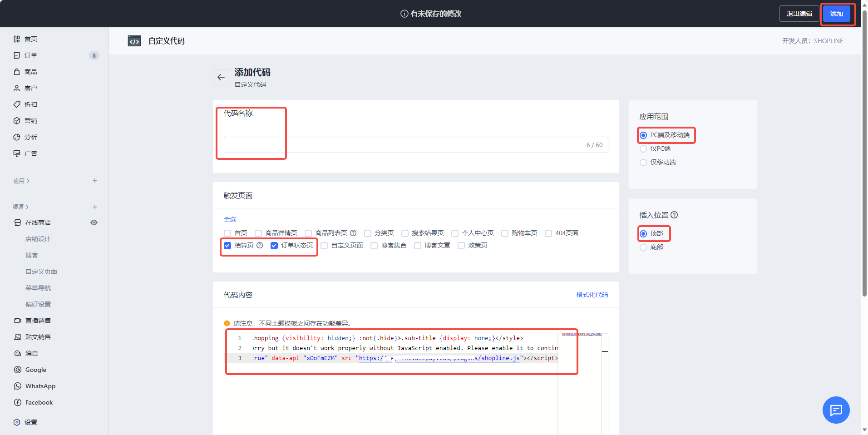Open 自定义页面 submenu item in sidebar
868x435 pixels.
coord(41,272)
